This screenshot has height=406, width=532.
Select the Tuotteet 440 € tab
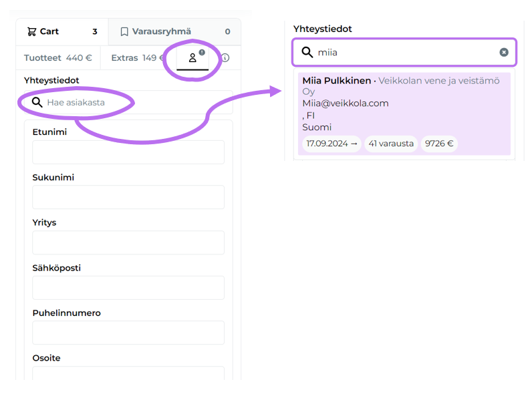[x=58, y=58]
